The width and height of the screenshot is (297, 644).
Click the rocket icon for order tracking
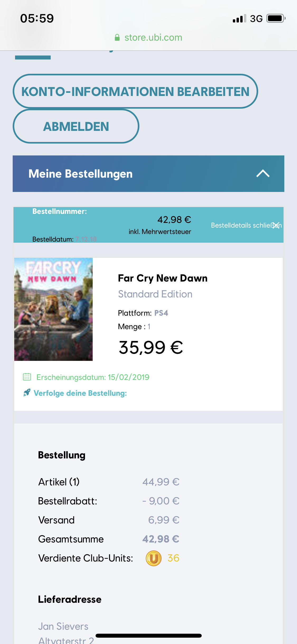pos(27,393)
